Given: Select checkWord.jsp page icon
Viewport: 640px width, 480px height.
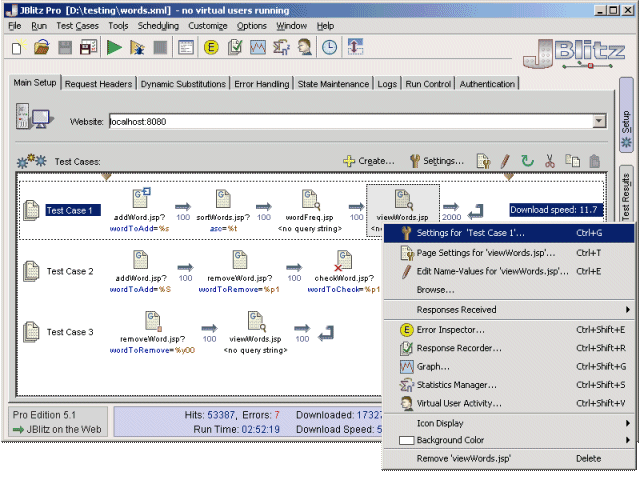Looking at the screenshot, I should [343, 260].
